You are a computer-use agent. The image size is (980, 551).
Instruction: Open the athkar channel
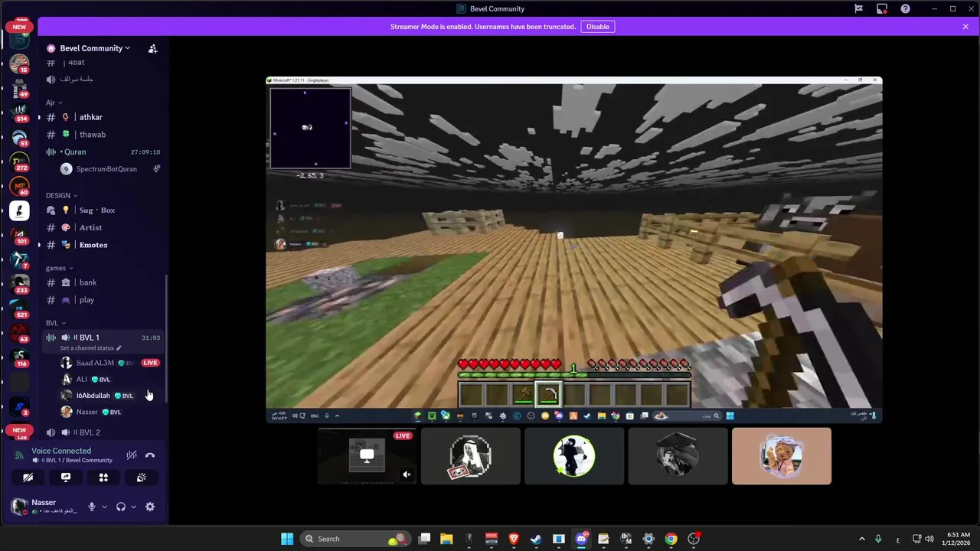point(103,117)
